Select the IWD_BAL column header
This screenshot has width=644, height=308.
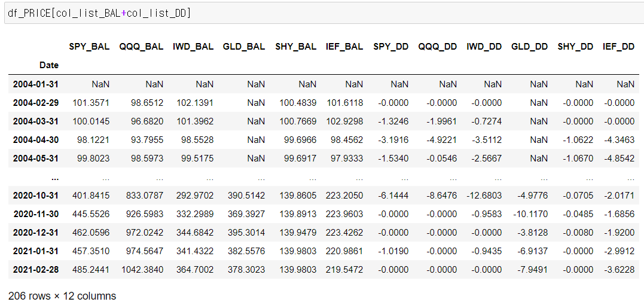(194, 47)
